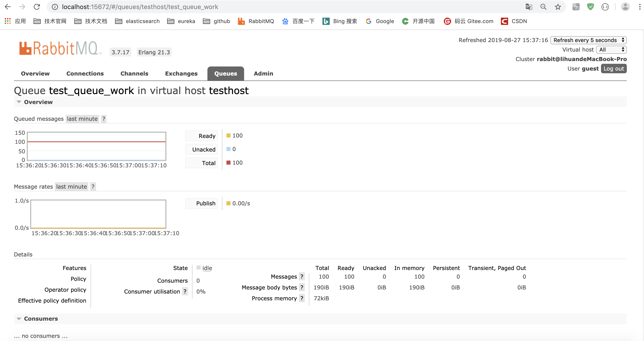Open the translate page icon
Image resolution: width=644 pixels, height=341 pixels.
tap(529, 7)
